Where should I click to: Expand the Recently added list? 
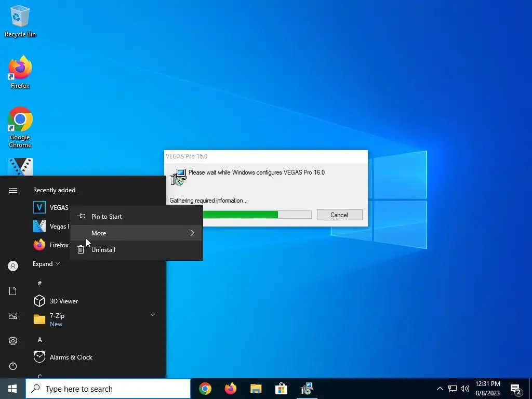pos(46,263)
